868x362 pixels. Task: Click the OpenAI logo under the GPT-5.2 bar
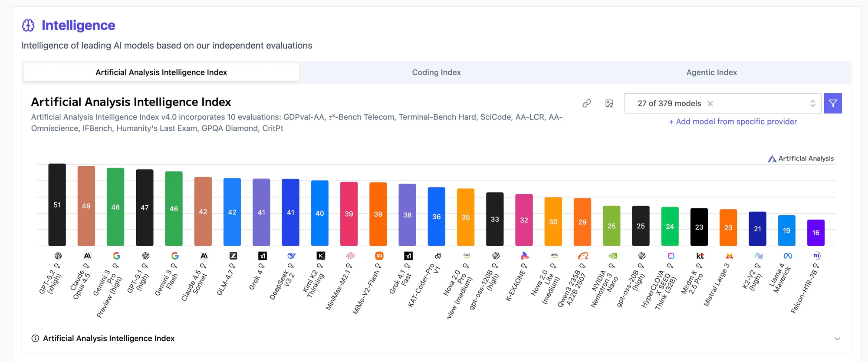58,256
